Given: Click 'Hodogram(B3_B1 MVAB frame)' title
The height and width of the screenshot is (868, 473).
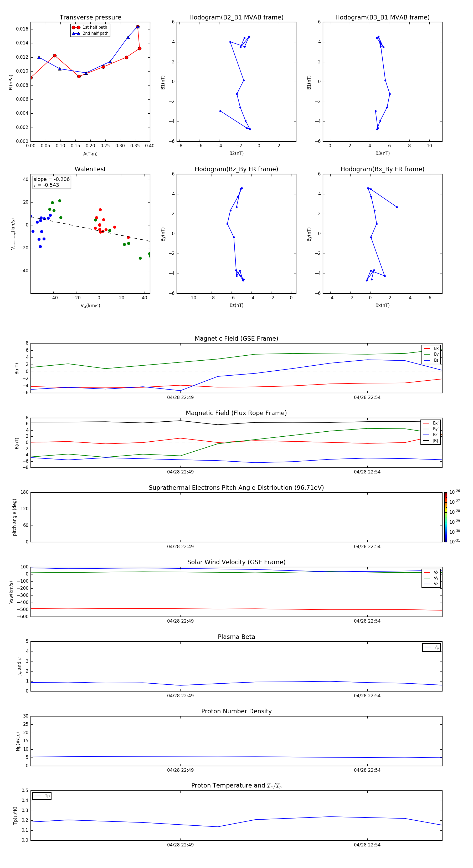Looking at the screenshot, I should point(382,18).
